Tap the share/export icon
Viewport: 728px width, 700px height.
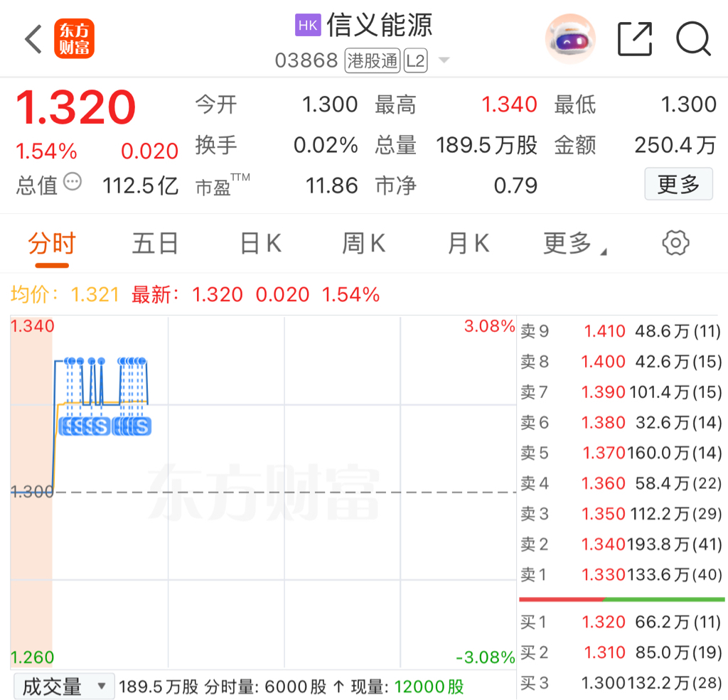[x=635, y=39]
